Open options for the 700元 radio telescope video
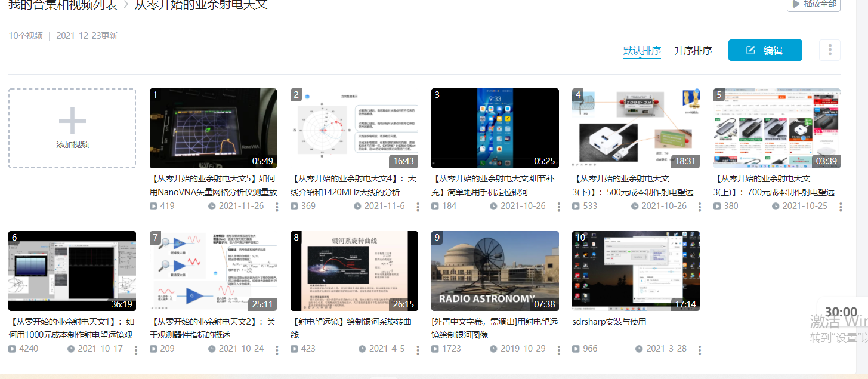Viewport: 868px width, 379px height. pyautogui.click(x=841, y=207)
